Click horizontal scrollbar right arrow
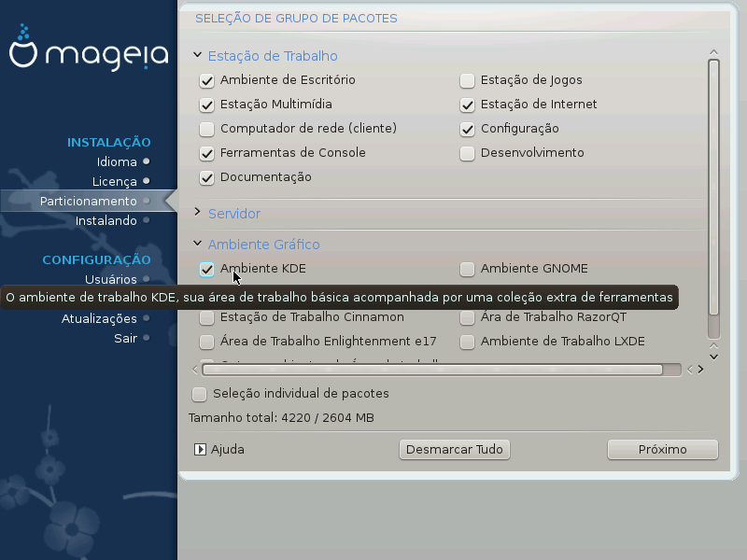Viewport: 747px width, 560px height. [x=701, y=370]
